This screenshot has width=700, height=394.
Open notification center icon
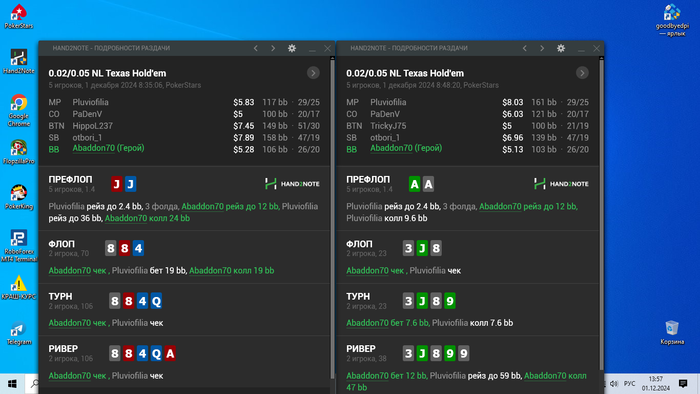click(x=683, y=384)
